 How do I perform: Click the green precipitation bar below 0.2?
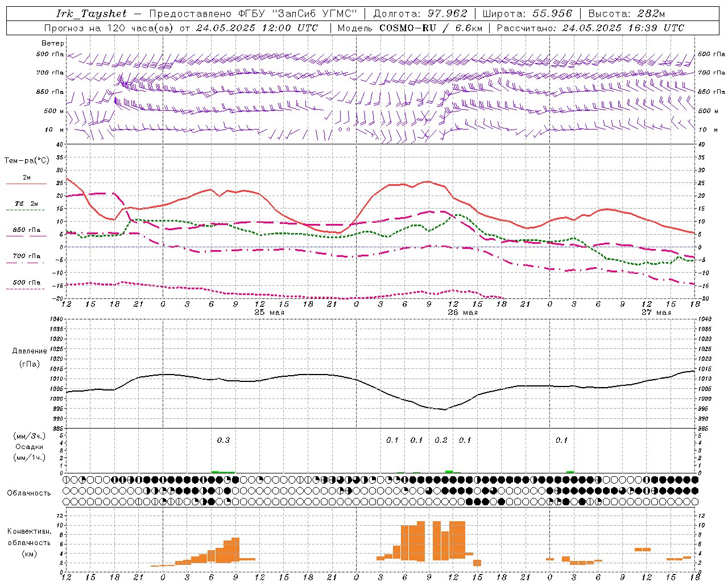coord(449,471)
